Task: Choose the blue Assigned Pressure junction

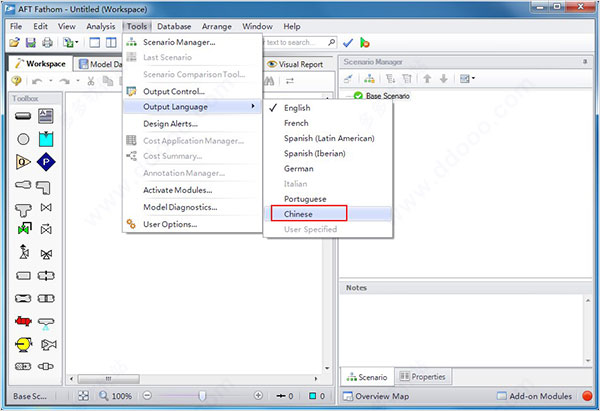Action: click(x=46, y=162)
